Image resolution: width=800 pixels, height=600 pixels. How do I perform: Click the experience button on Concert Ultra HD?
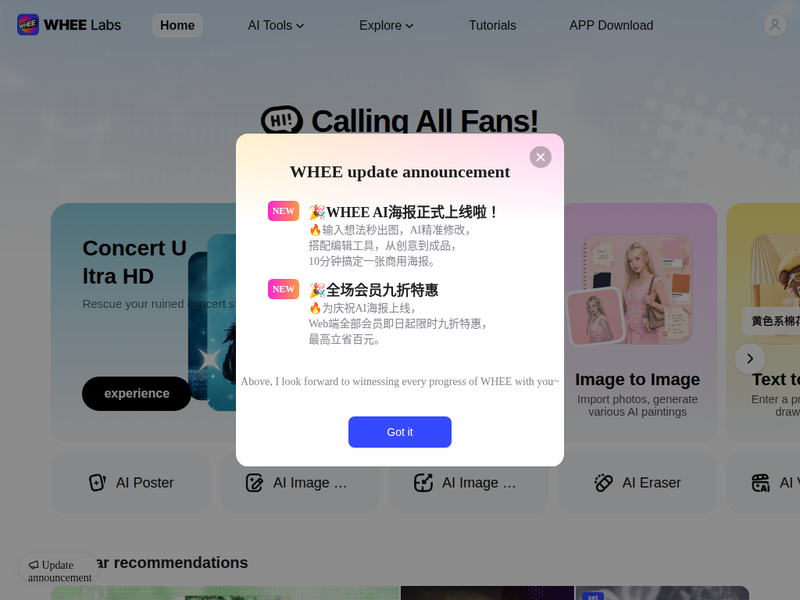137,393
